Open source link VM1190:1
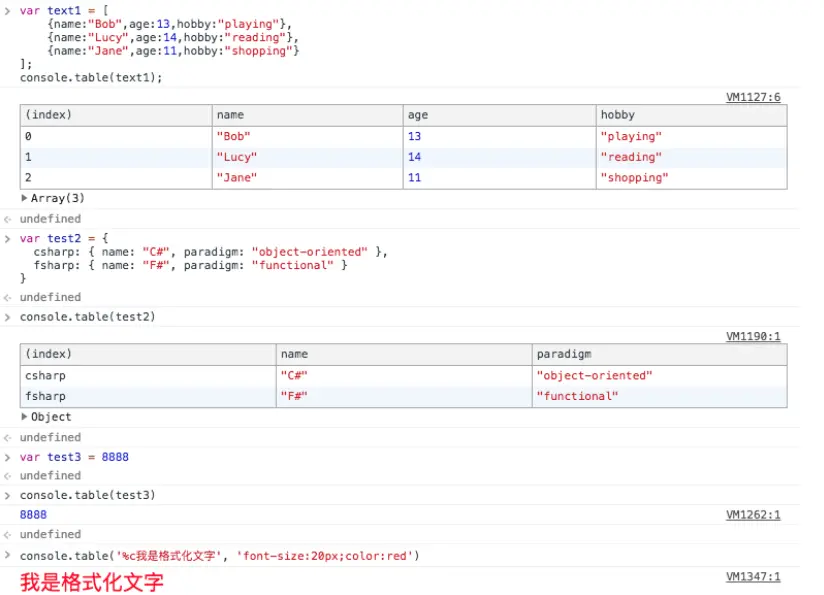Screen dimensions: 824x595 (x=753, y=336)
